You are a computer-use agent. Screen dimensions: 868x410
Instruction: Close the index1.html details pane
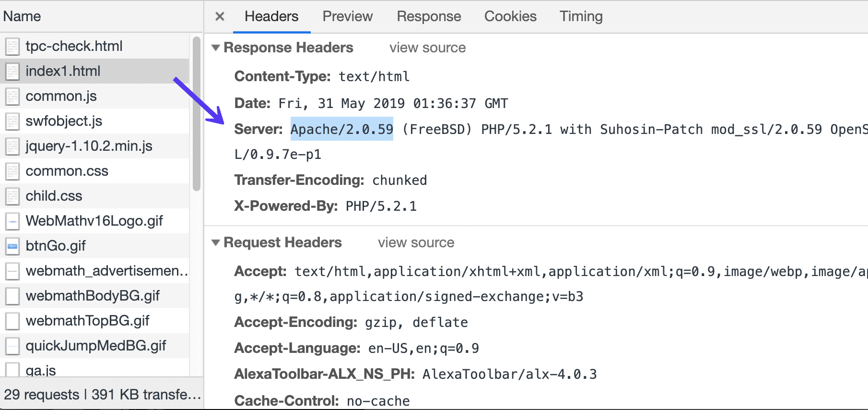point(219,16)
